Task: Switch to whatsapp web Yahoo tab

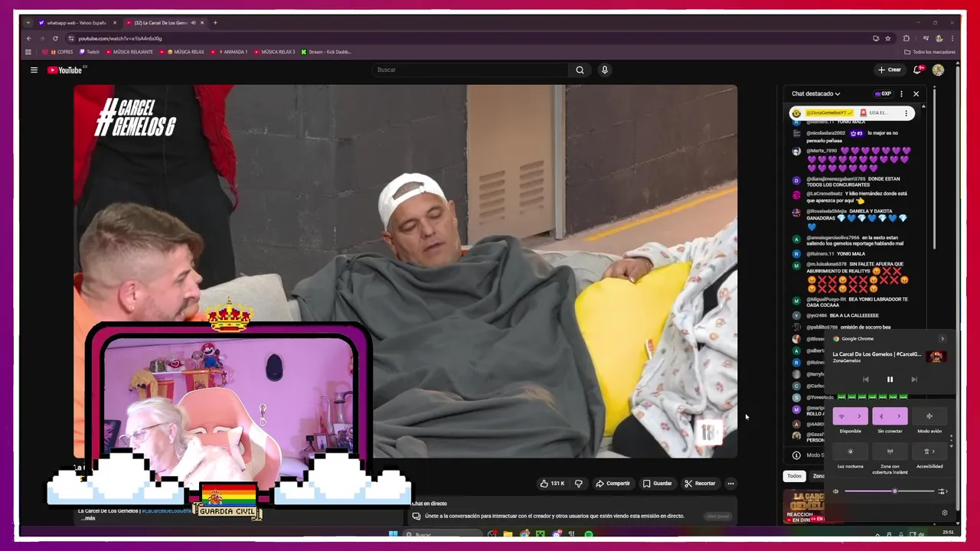Action: 77,23
